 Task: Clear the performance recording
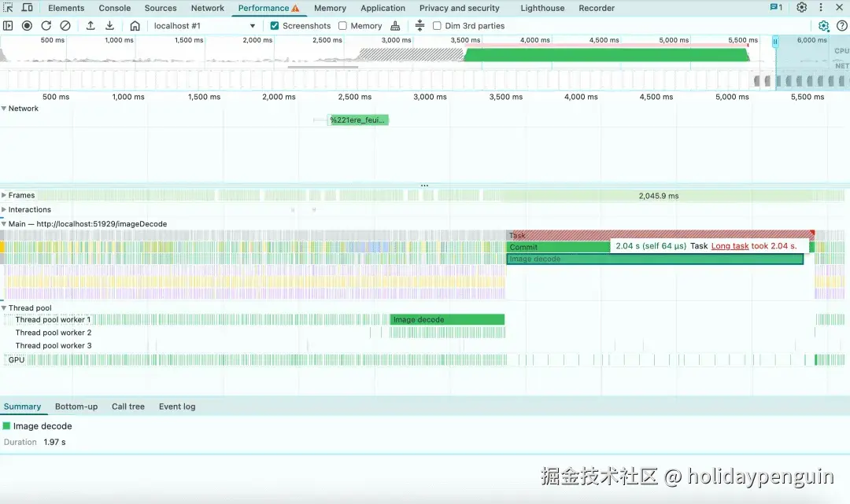click(65, 26)
